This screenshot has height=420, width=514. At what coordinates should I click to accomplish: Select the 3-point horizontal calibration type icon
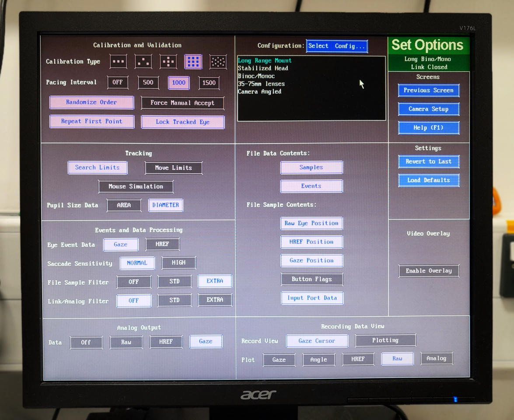(118, 62)
